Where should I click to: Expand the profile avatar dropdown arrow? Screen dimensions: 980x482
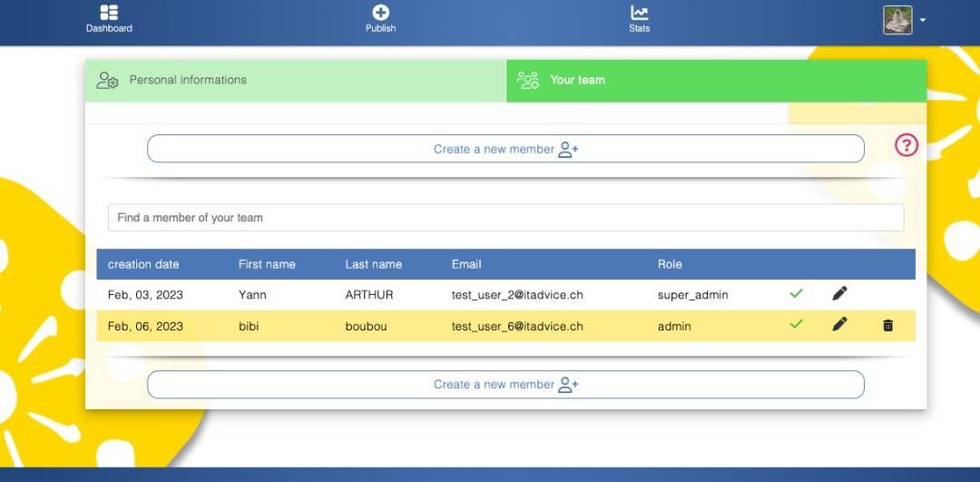(x=923, y=20)
